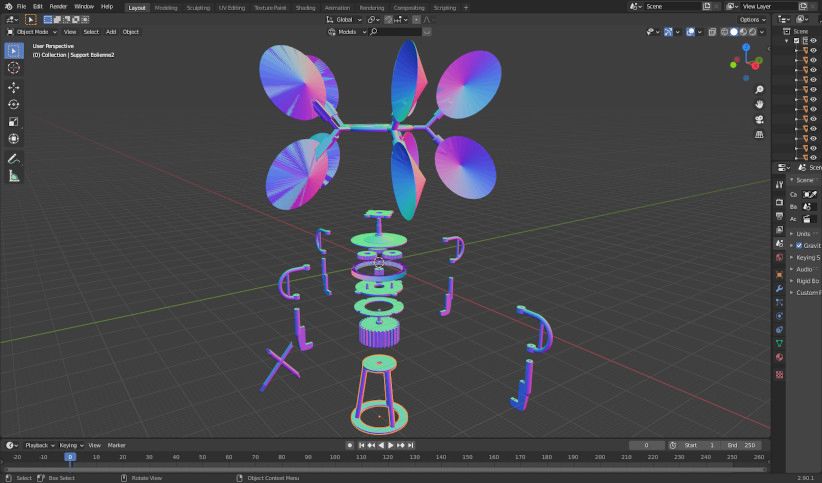The height and width of the screenshot is (483, 822).
Task: Click the timeline Marker menu
Action: pyautogui.click(x=116, y=445)
